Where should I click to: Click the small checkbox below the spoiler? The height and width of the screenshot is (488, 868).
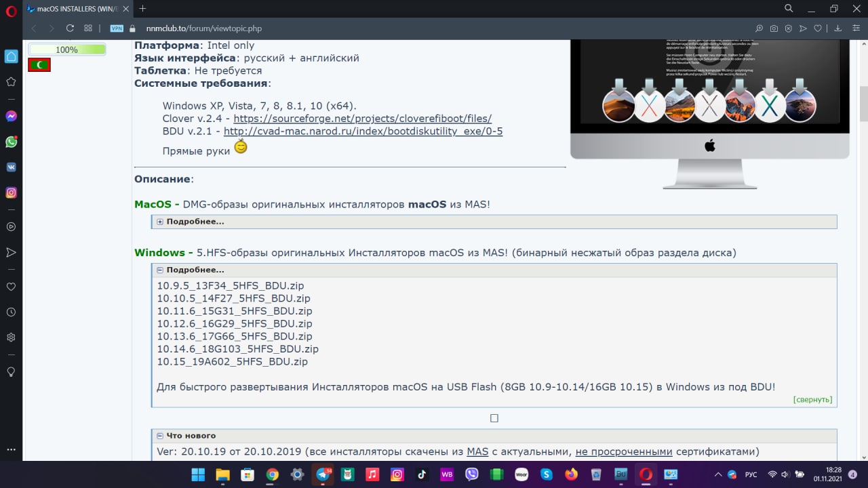[x=494, y=418]
